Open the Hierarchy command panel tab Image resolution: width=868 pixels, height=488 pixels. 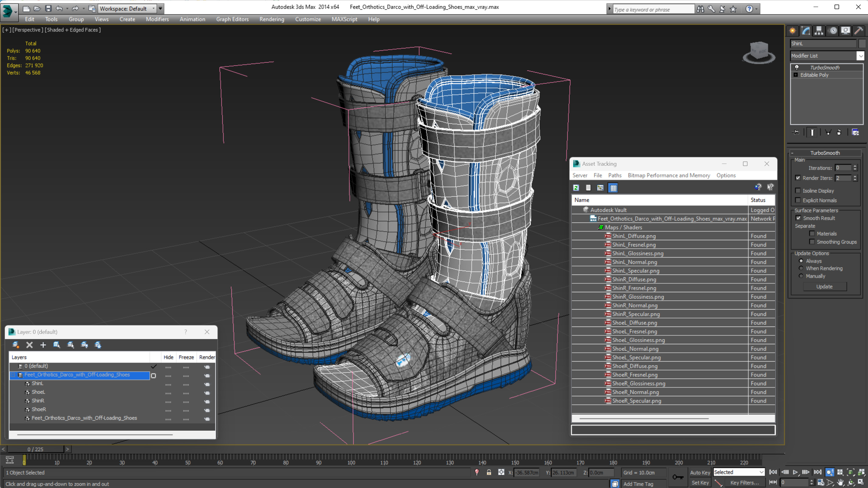click(x=819, y=31)
